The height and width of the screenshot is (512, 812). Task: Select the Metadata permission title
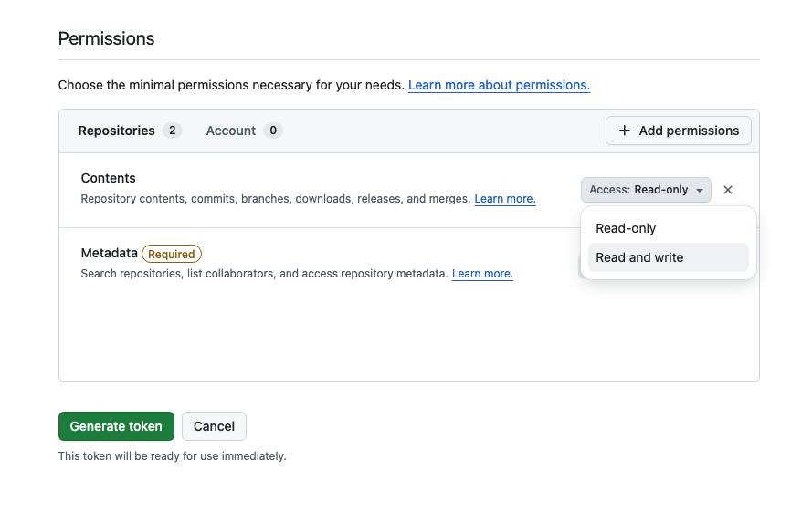pyautogui.click(x=109, y=253)
